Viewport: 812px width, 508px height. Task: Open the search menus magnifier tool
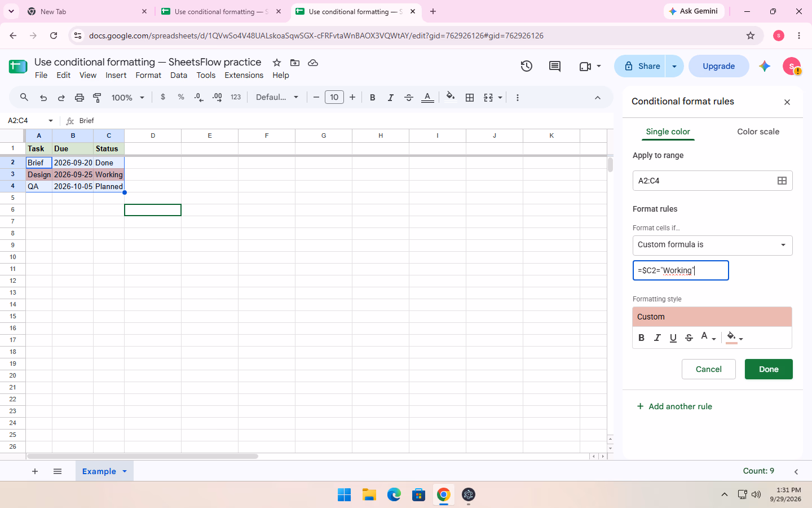click(24, 97)
